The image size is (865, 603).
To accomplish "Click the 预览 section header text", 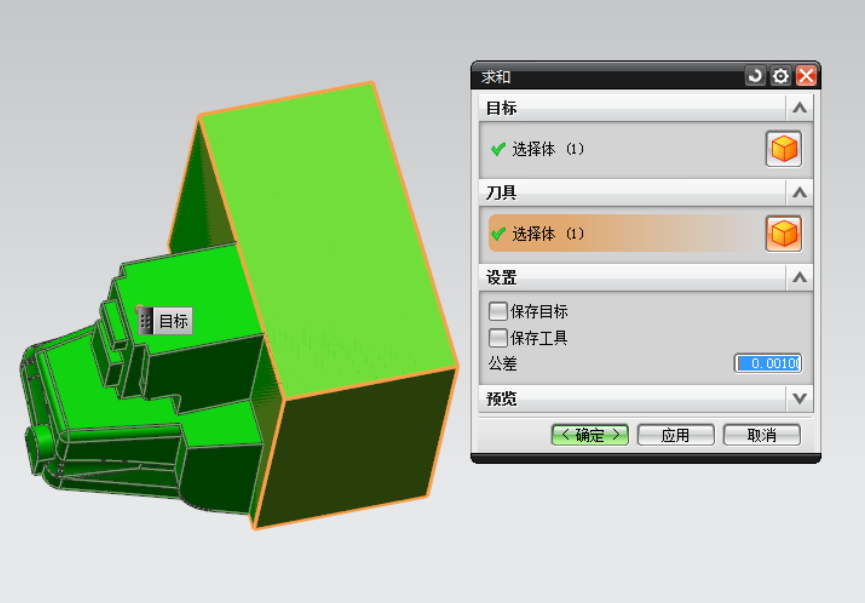I will 501,398.
